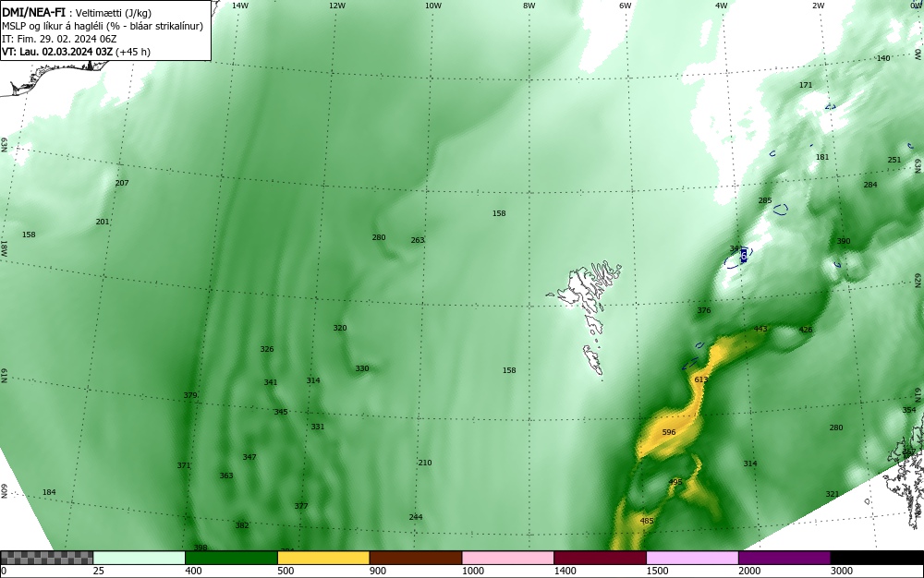Viewport: 924px width, 578px height.
Task: Click the 382 value on the map
Action: (x=242, y=525)
